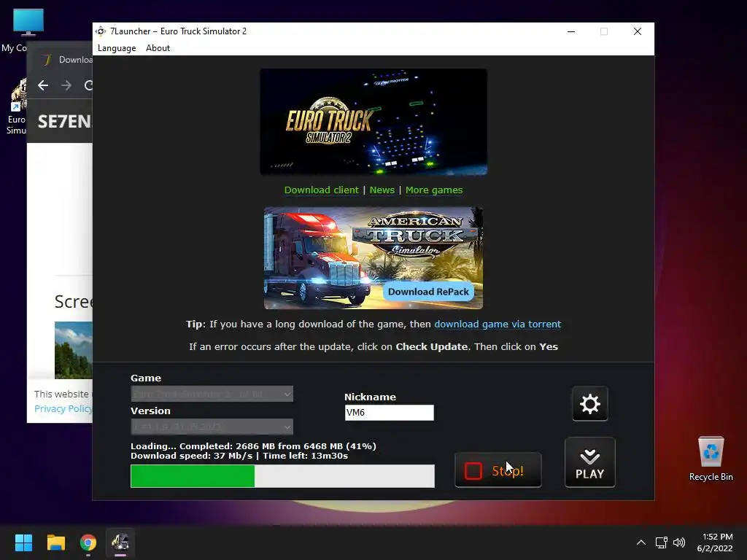Click the Euro Truck Simulator 2 banner
This screenshot has height=560, width=747.
pyautogui.click(x=373, y=122)
